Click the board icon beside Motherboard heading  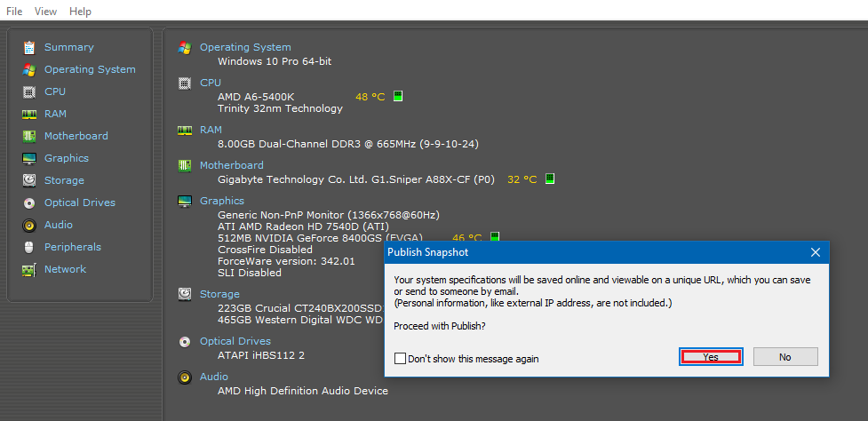tap(185, 165)
